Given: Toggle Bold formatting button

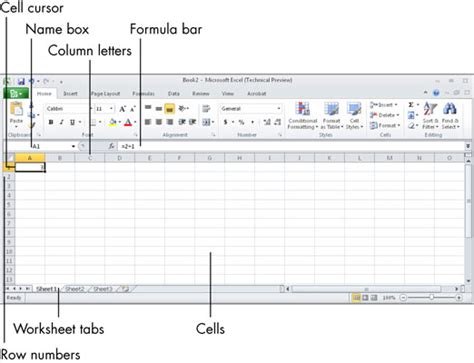Looking at the screenshot, I should click(x=51, y=122).
